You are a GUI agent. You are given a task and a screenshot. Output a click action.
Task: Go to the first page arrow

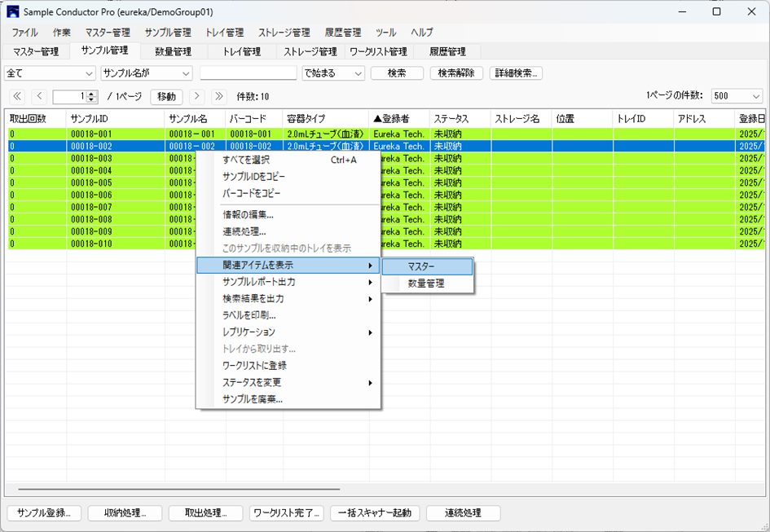pos(17,97)
